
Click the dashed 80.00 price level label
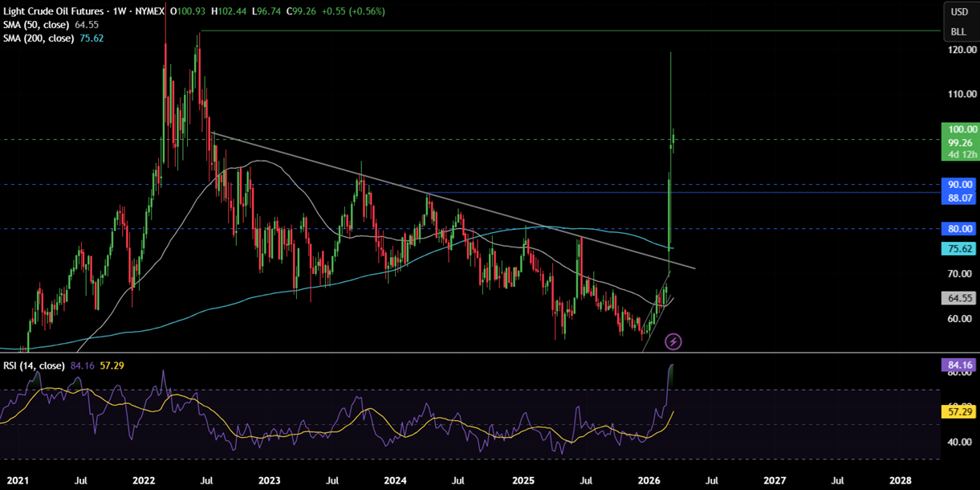coord(960,229)
